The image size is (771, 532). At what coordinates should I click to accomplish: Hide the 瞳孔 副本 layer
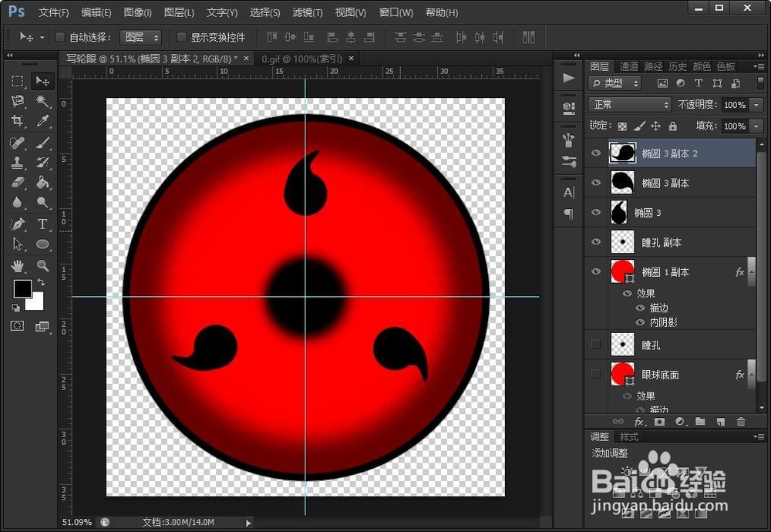point(596,242)
